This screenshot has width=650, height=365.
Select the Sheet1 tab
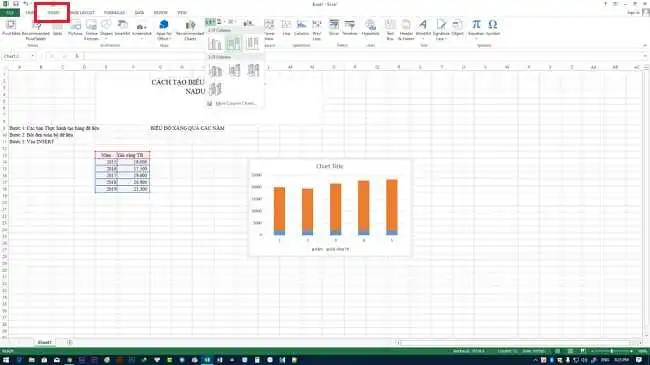(44, 342)
